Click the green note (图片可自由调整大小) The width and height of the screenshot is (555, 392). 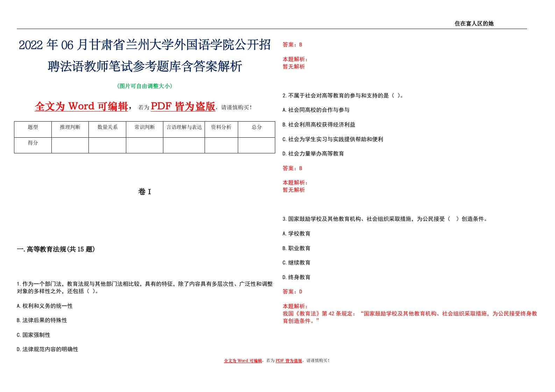(x=144, y=86)
